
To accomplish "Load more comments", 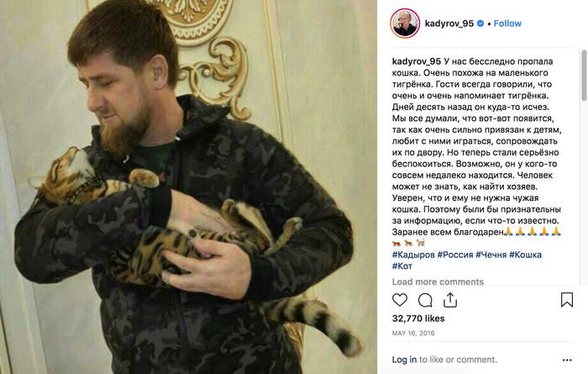I will click(x=438, y=282).
